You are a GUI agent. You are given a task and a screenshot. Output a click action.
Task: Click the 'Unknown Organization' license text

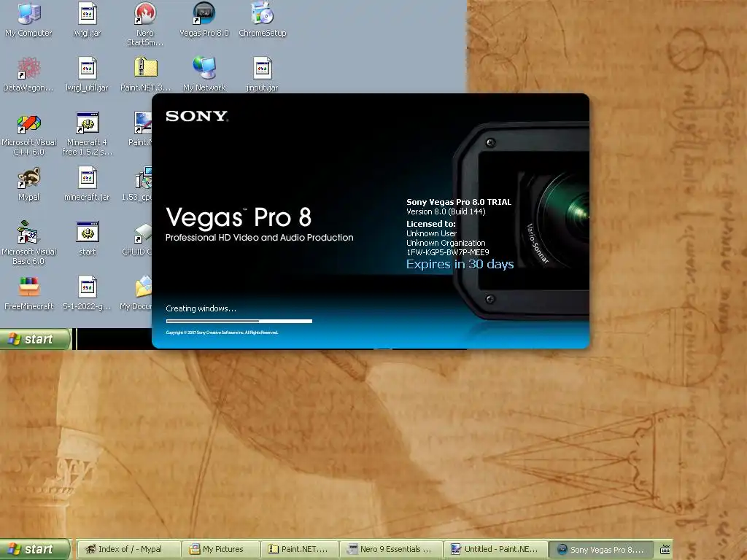pos(446,243)
